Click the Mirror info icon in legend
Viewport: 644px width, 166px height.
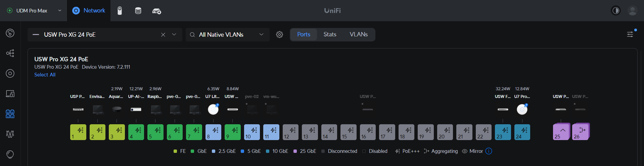click(x=489, y=151)
